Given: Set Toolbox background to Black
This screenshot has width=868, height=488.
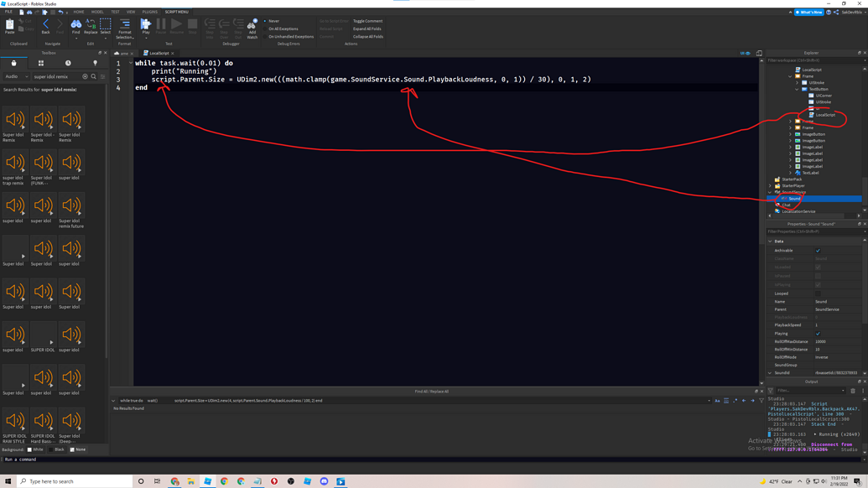Looking at the screenshot, I should click(56, 449).
